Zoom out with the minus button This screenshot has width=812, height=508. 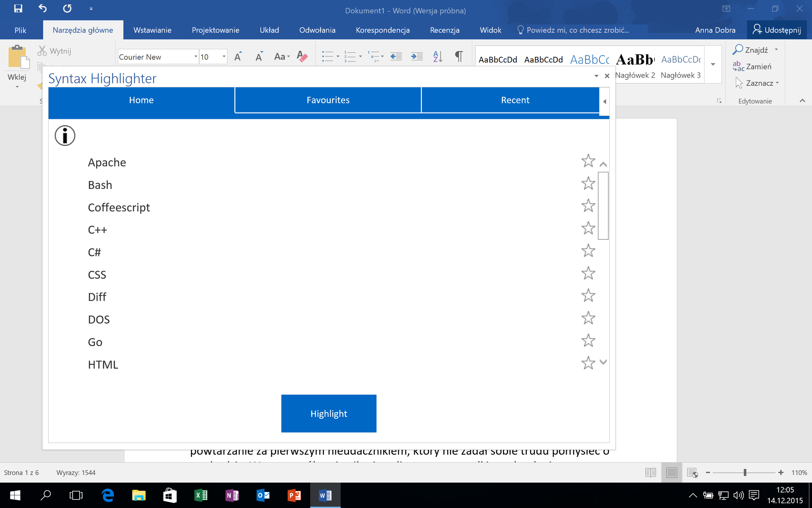click(x=708, y=472)
